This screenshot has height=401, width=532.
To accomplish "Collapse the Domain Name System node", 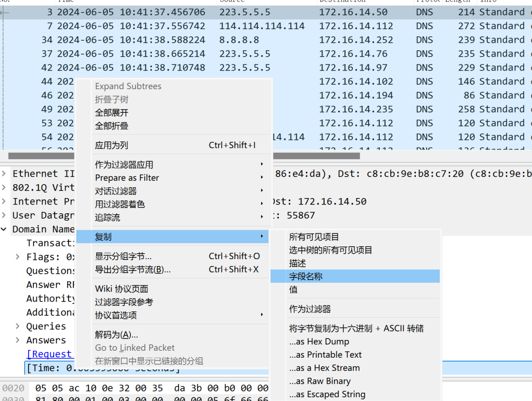I will pyautogui.click(x=4, y=229).
